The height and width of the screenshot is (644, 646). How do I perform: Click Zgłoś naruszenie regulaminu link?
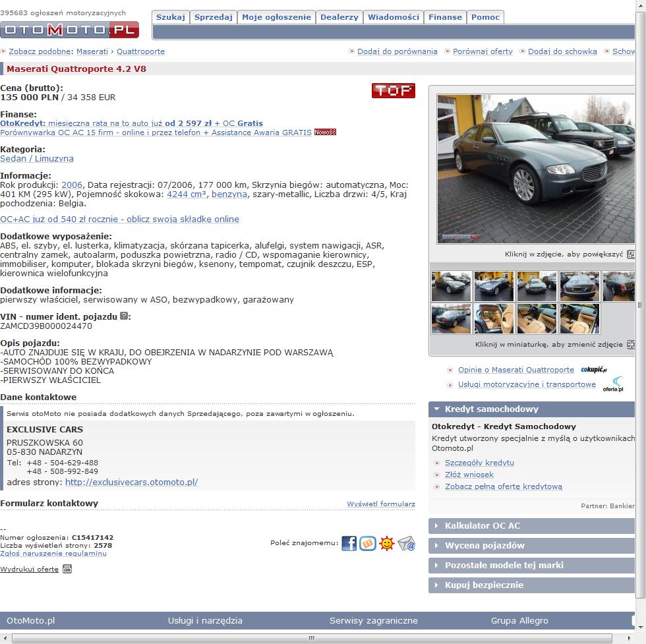pos(53,553)
